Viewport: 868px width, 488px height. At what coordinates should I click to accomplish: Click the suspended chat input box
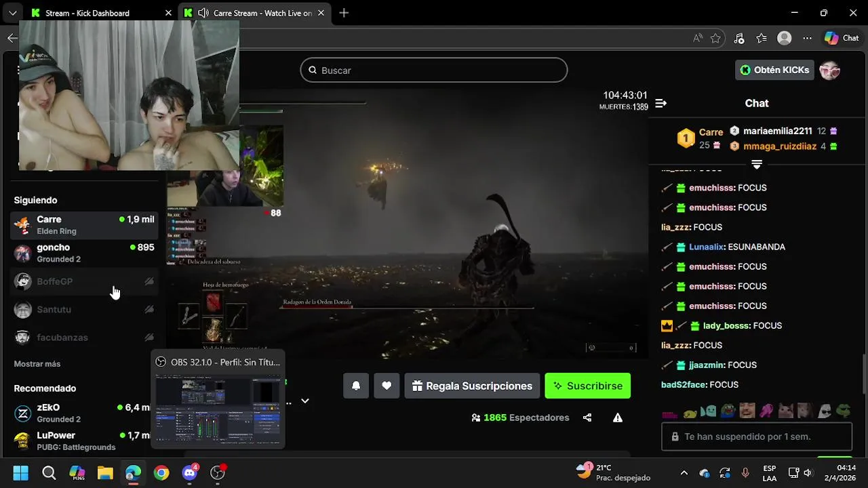(x=757, y=436)
